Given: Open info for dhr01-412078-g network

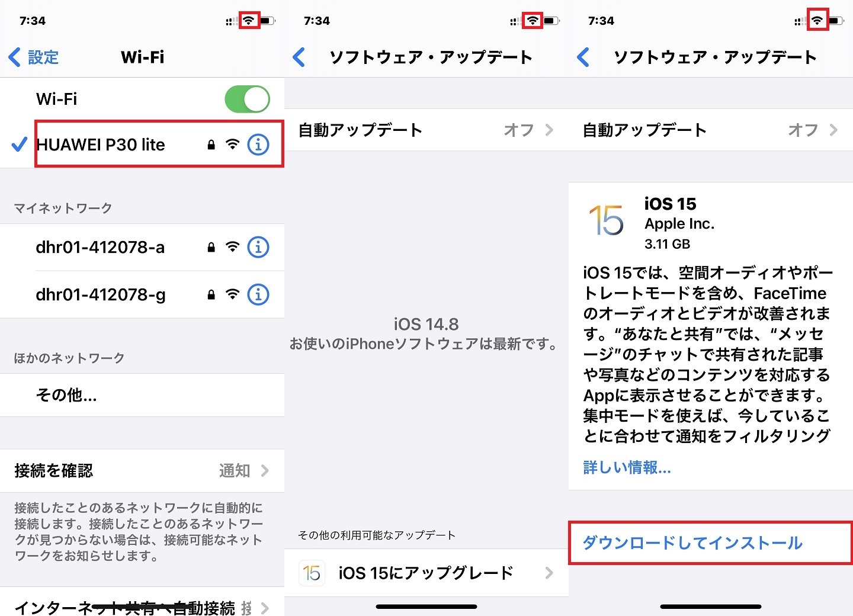Looking at the screenshot, I should click(258, 294).
